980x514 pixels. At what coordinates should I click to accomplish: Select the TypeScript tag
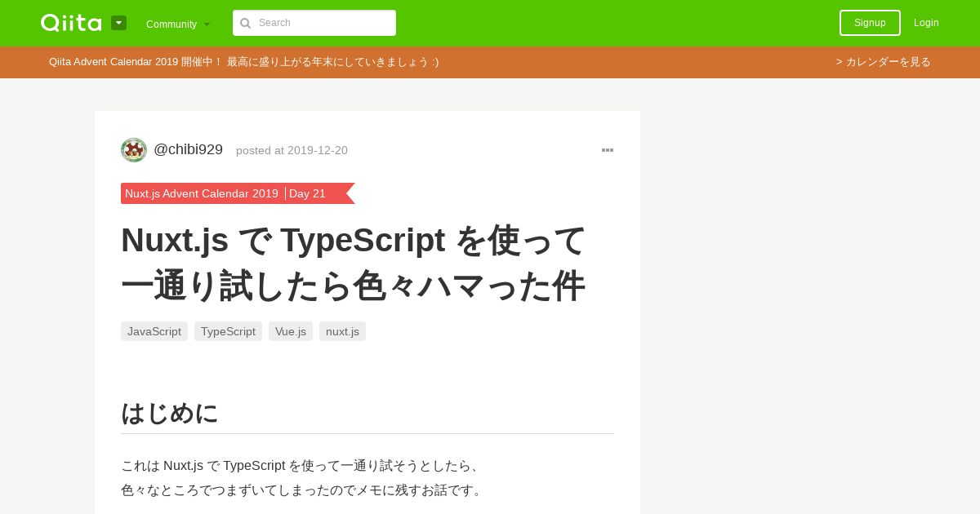coord(228,331)
